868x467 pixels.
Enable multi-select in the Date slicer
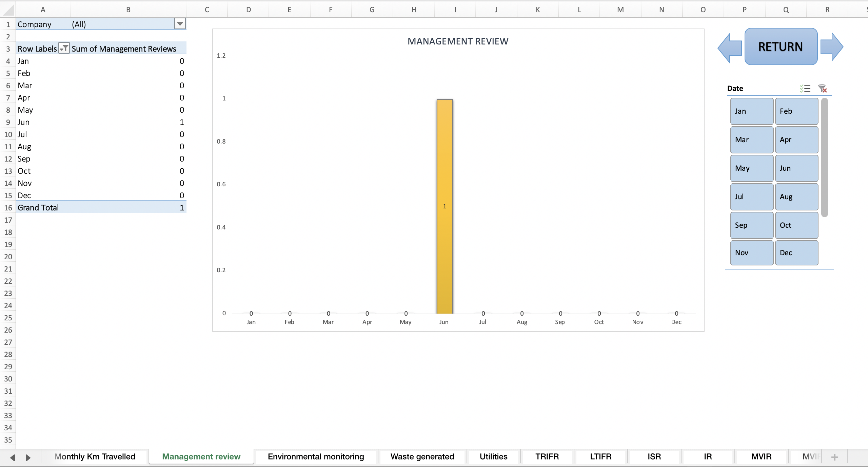(805, 88)
